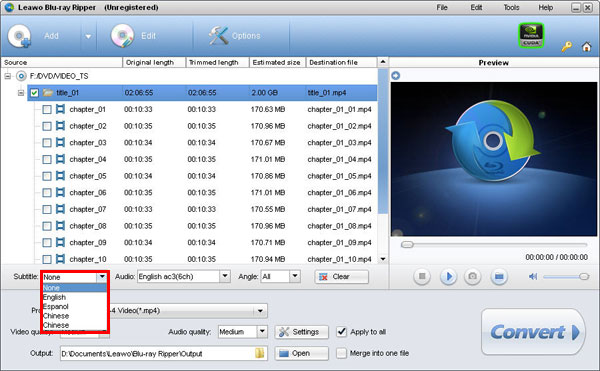Click the file list scroll up arrow
This screenshot has width=600, height=371.
point(383,62)
